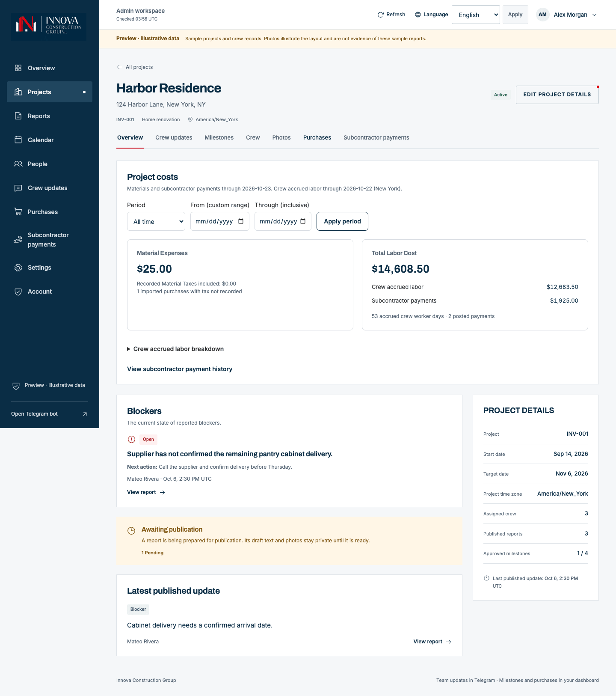Open the Period All time dropdown

[156, 221]
